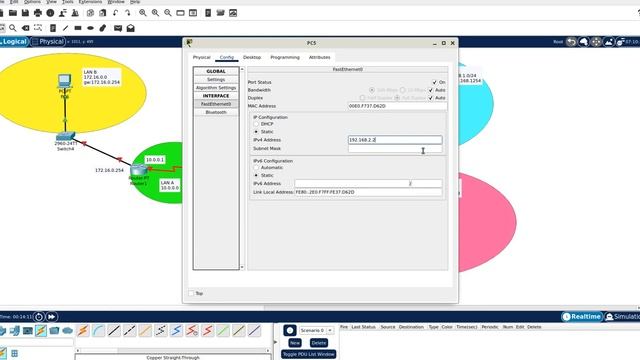
Task: Toggle the Top checkbox in PC5 window
Action: click(x=191, y=293)
